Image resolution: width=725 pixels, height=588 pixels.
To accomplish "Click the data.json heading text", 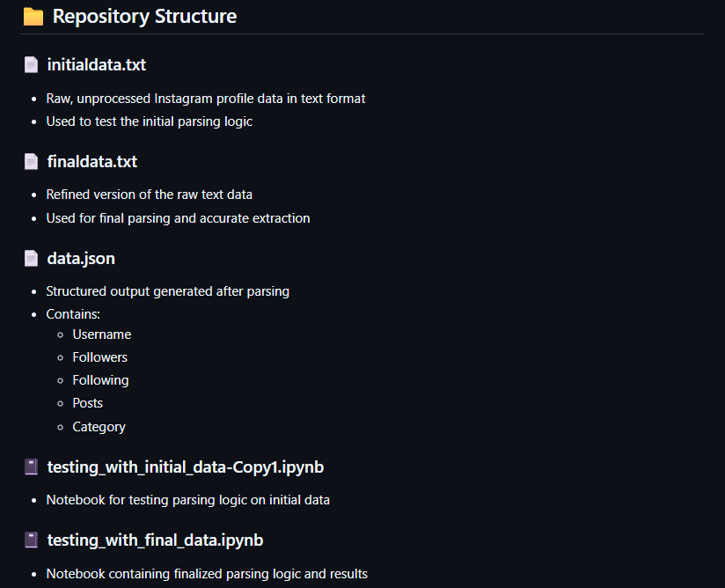I will point(81,259).
